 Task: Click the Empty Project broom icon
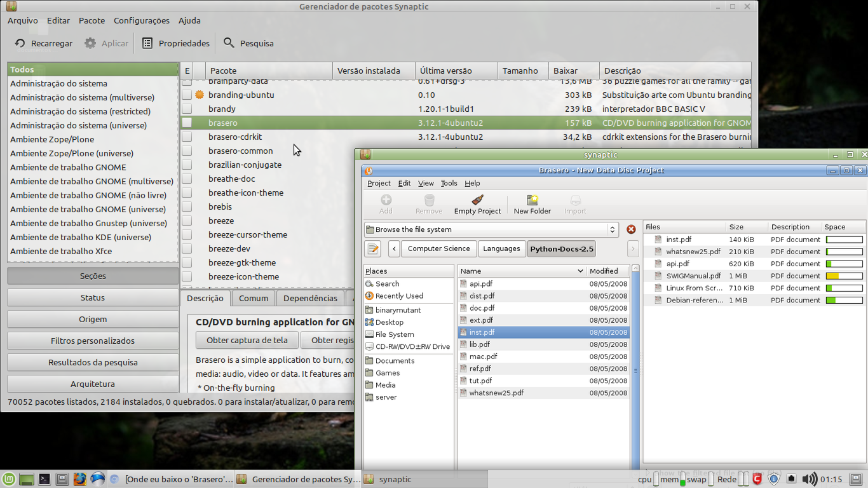[x=478, y=200]
